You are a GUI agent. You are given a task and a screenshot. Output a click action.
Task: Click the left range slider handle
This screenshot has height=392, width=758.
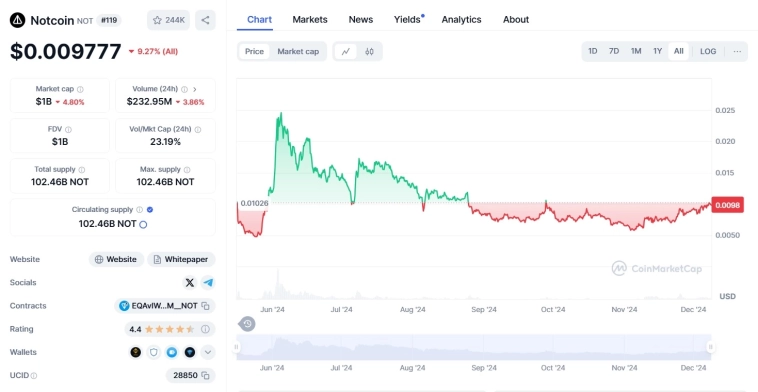(x=236, y=347)
